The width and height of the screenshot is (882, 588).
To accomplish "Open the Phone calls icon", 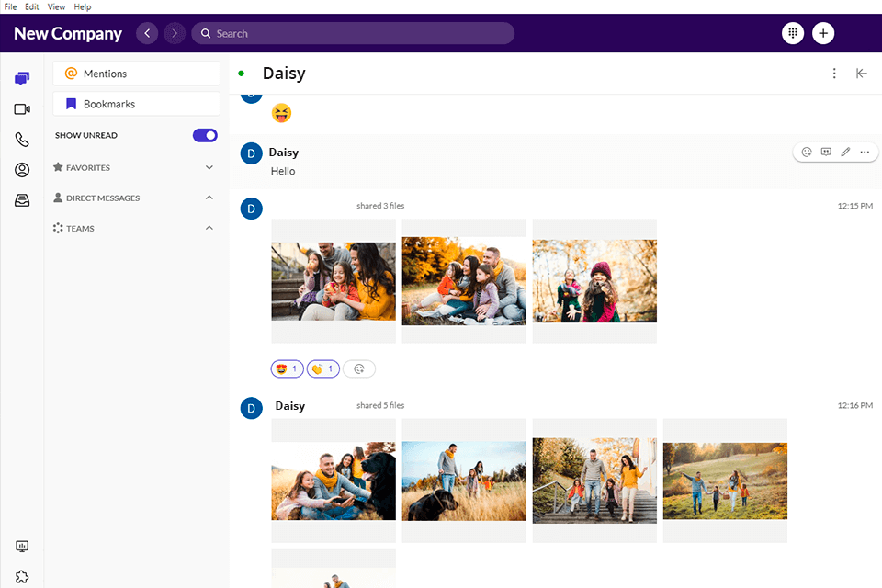I will [x=22, y=140].
